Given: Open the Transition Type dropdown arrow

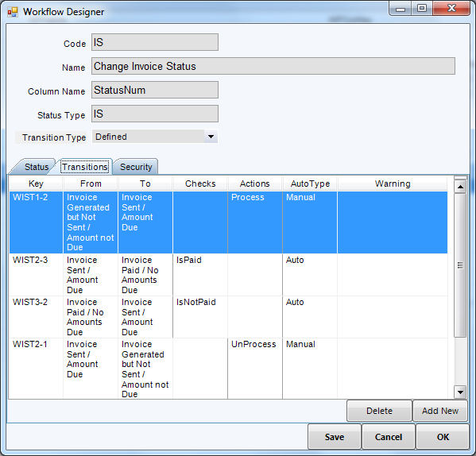Looking at the screenshot, I should [211, 137].
